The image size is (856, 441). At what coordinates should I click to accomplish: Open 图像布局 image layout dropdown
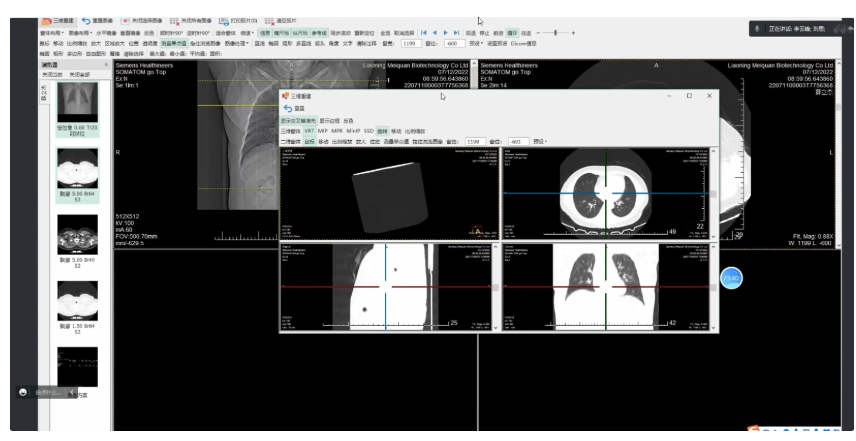(x=80, y=33)
